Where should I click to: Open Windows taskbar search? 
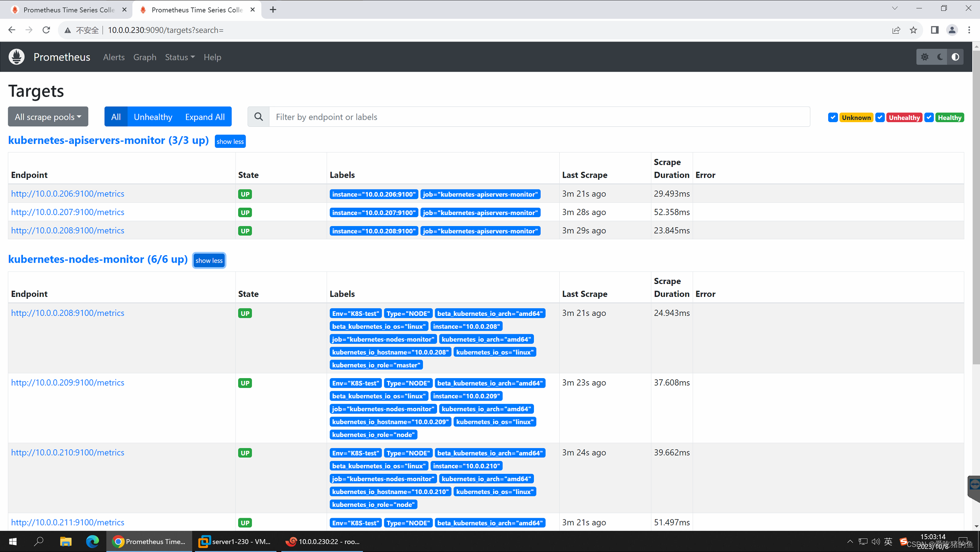coord(39,541)
